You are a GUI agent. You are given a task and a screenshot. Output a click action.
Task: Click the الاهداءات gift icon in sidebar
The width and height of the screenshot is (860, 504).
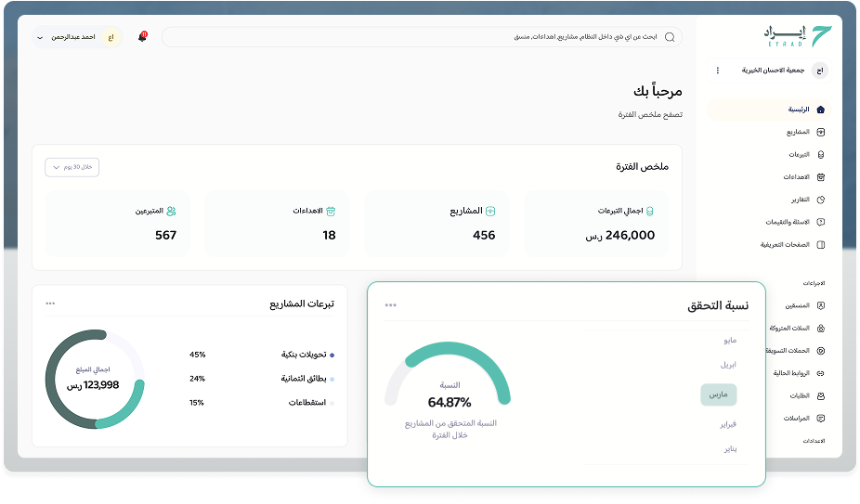(x=820, y=176)
